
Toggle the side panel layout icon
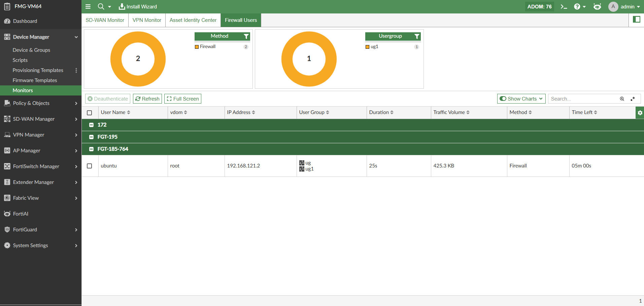coord(637,20)
